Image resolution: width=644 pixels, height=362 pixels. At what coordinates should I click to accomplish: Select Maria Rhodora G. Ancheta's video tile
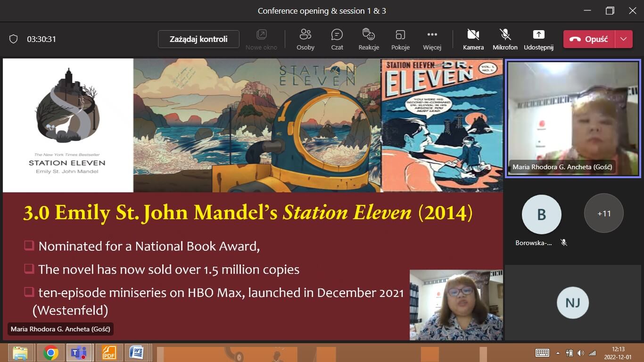click(573, 118)
